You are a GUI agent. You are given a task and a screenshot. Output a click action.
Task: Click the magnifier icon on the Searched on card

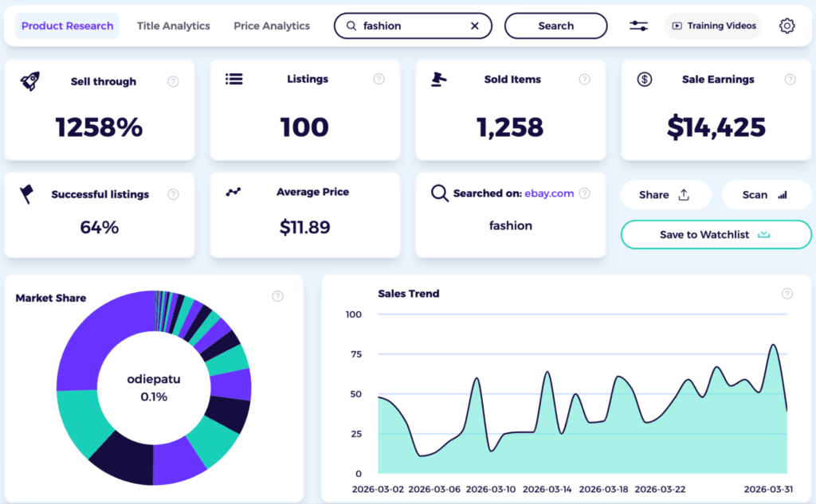[x=439, y=193]
